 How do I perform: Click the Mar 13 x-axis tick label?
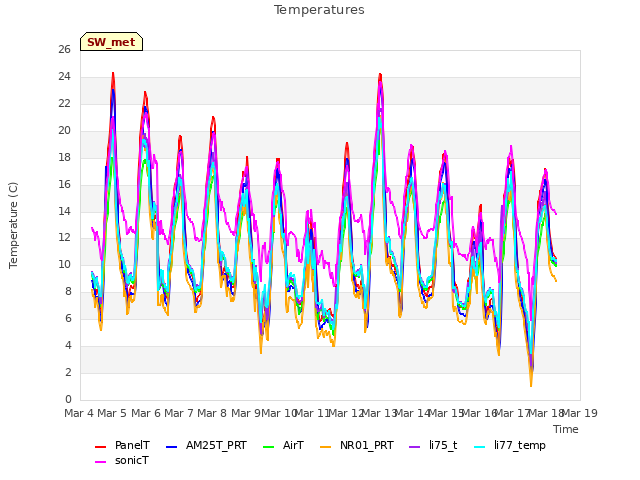[x=379, y=413]
